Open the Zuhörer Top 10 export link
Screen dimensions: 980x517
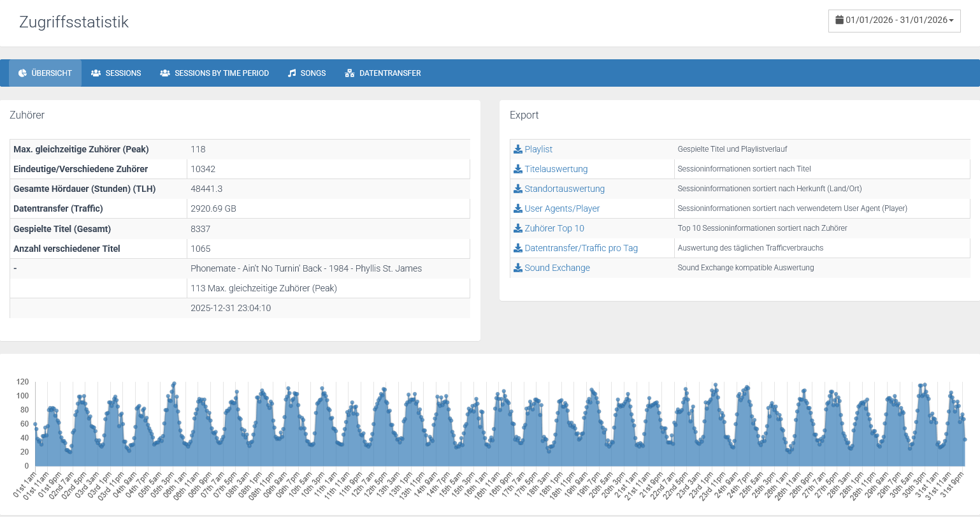pyautogui.click(x=554, y=228)
